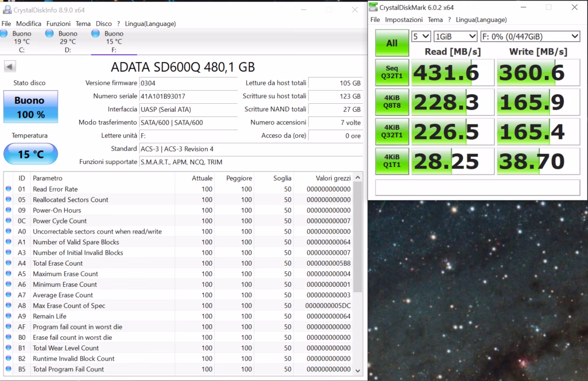Image resolution: width=588 pixels, height=381 pixels.
Task: Click transfer mode field SATA/600 | SATA/600
Action: (188, 122)
